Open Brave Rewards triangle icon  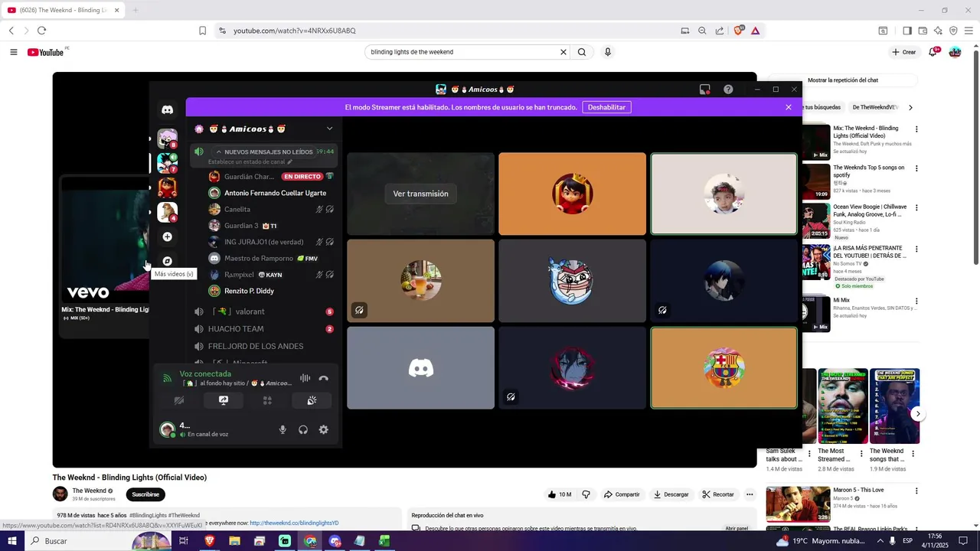tap(755, 31)
